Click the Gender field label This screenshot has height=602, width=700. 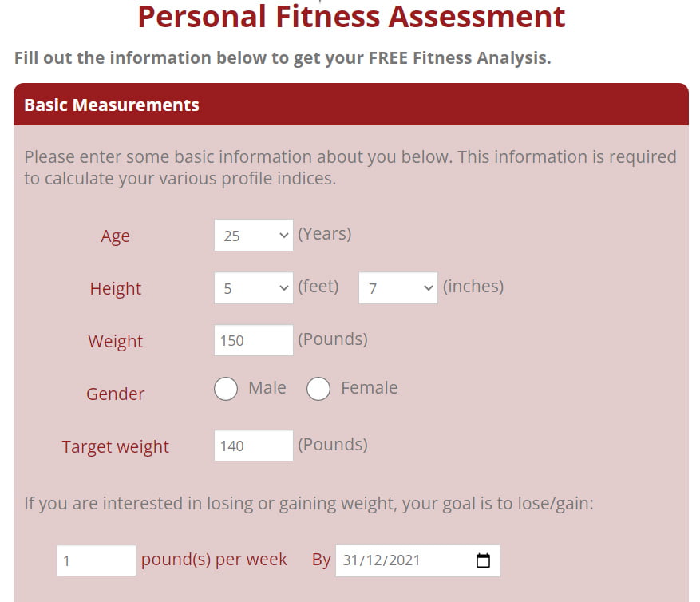(115, 394)
